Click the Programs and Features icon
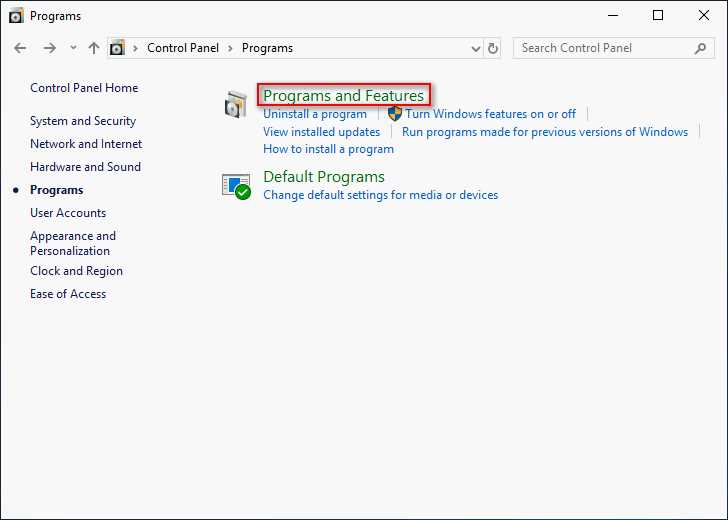The image size is (728, 520). [236, 104]
